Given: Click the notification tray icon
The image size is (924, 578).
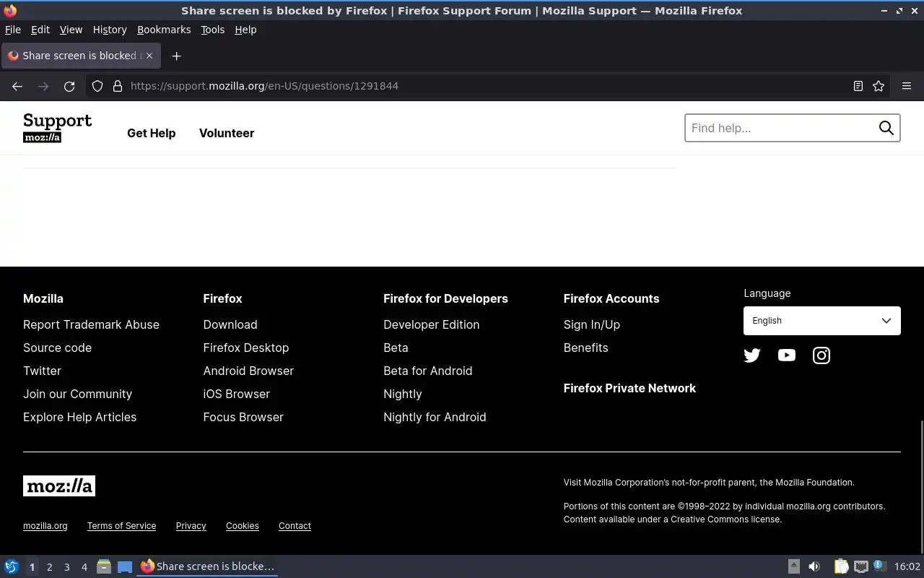Looking at the screenshot, I should point(879,566).
